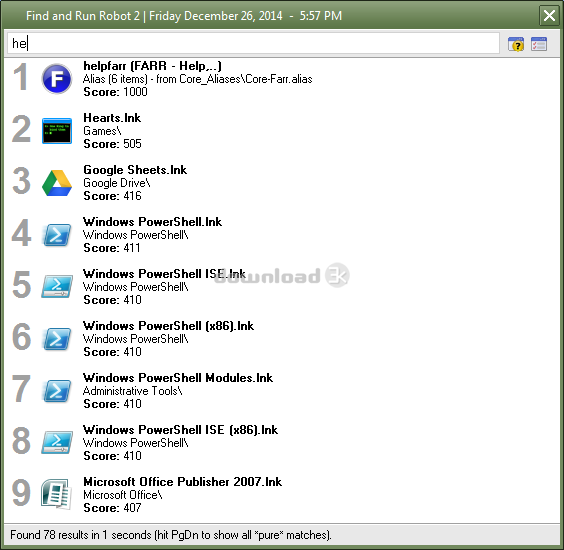The width and height of the screenshot is (564, 550).
Task: Click inside the search box containing 'he'
Action: click(253, 44)
